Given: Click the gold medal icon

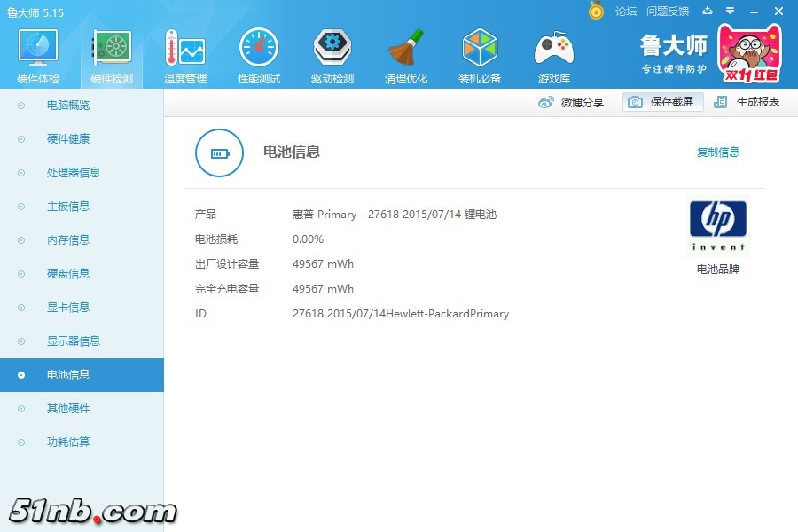Looking at the screenshot, I should point(596,11).
